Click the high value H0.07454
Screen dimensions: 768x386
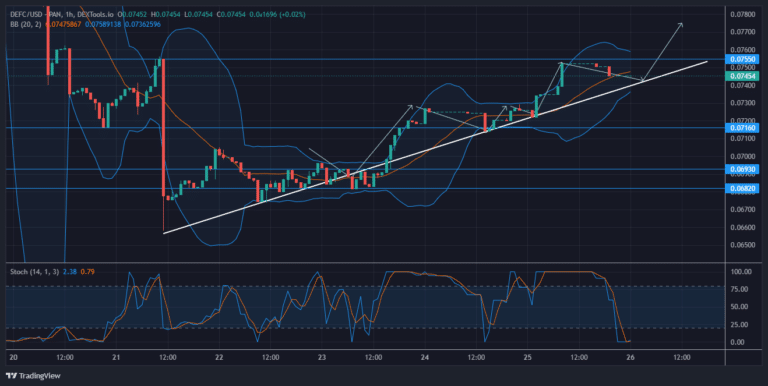click(165, 15)
